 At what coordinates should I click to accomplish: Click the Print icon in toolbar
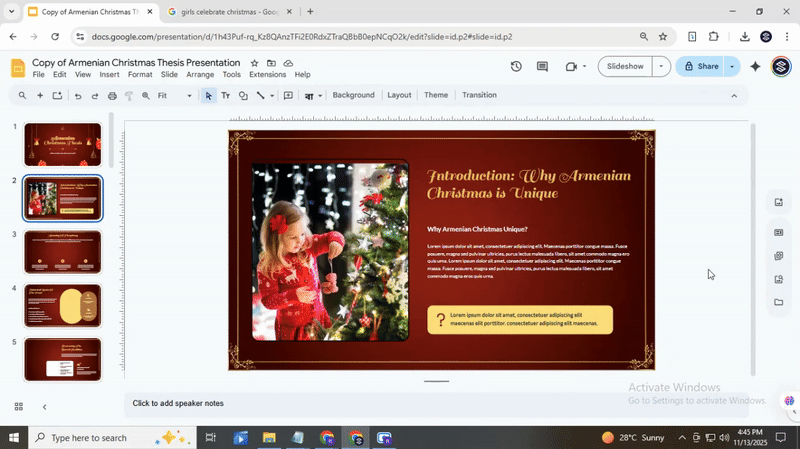point(112,96)
